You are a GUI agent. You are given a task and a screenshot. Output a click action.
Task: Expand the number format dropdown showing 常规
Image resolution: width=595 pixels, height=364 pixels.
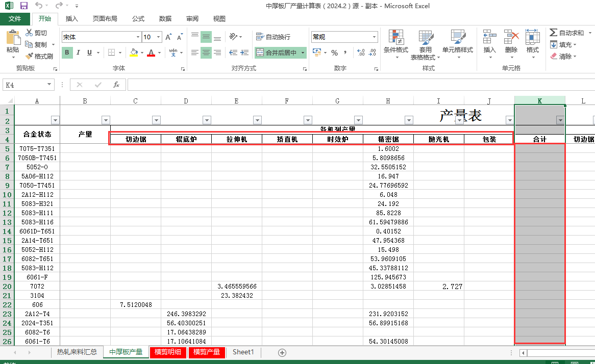pyautogui.click(x=374, y=37)
